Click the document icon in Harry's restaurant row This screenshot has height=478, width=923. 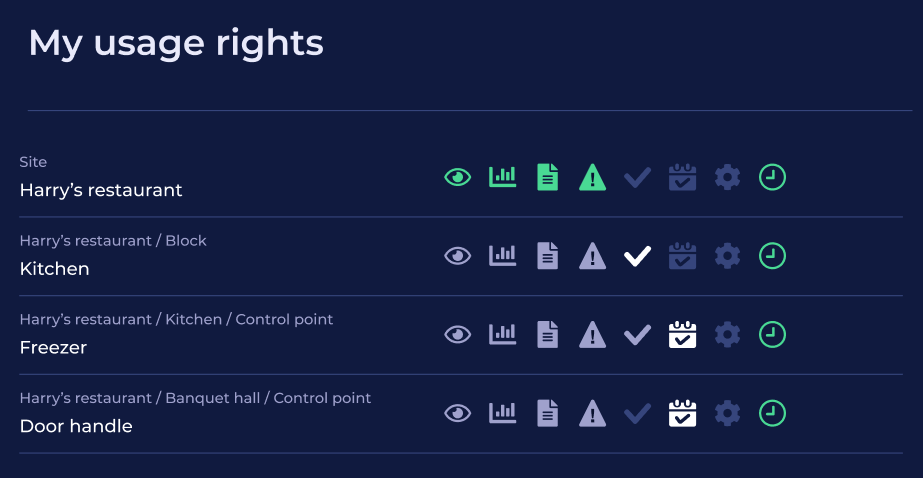click(547, 178)
